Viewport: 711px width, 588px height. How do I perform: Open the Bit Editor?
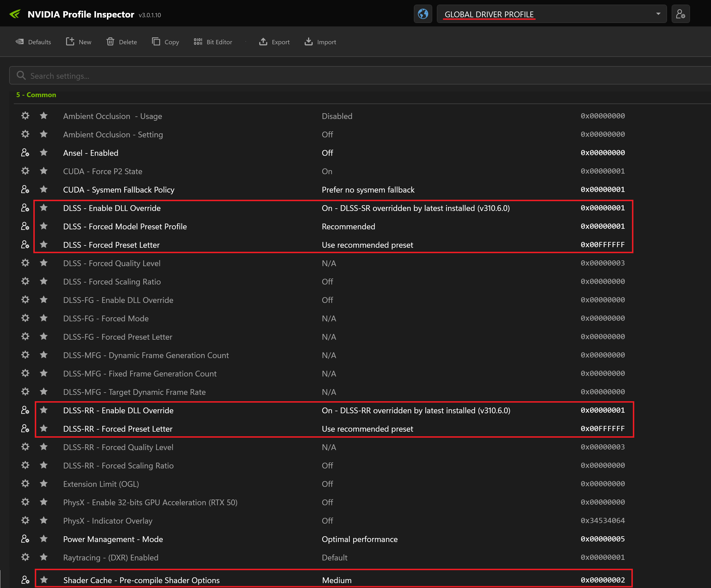[x=213, y=42]
